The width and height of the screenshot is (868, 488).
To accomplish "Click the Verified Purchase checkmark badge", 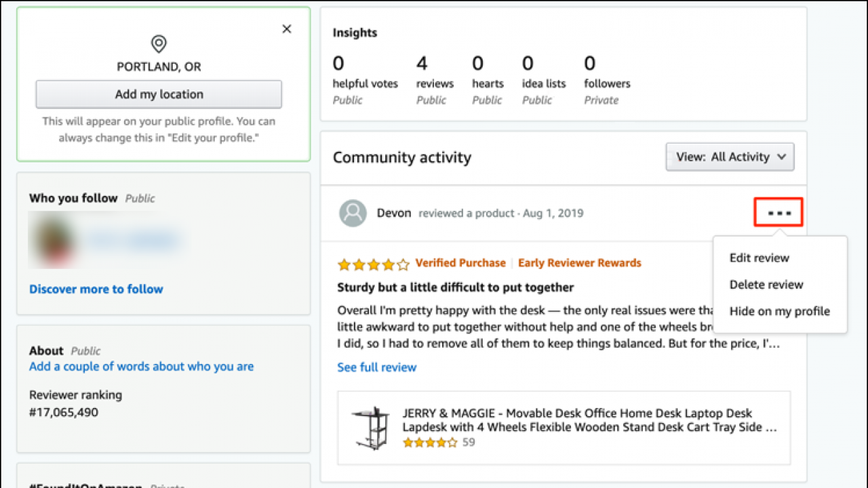I will click(x=460, y=263).
